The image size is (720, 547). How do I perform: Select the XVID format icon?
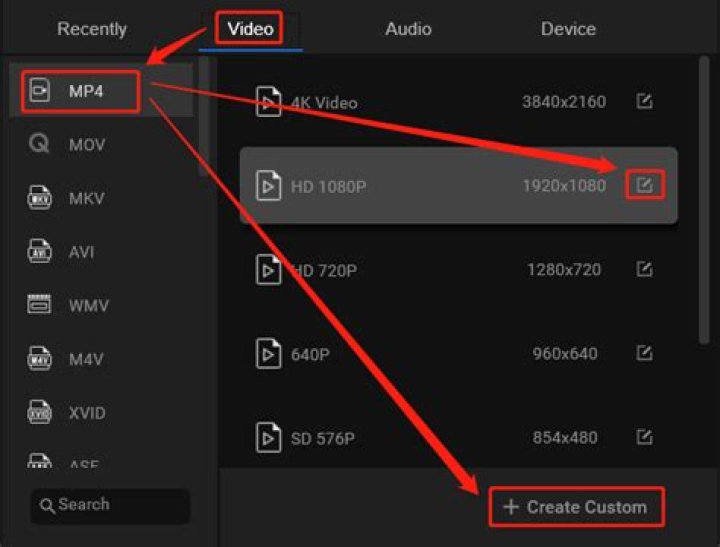39,412
